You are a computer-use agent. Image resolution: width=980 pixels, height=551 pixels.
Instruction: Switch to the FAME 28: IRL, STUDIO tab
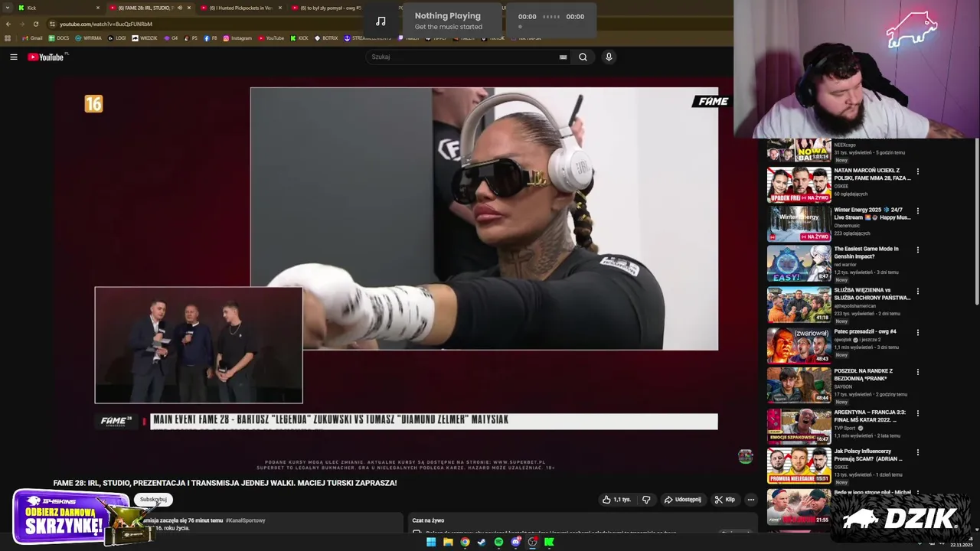[x=149, y=8]
